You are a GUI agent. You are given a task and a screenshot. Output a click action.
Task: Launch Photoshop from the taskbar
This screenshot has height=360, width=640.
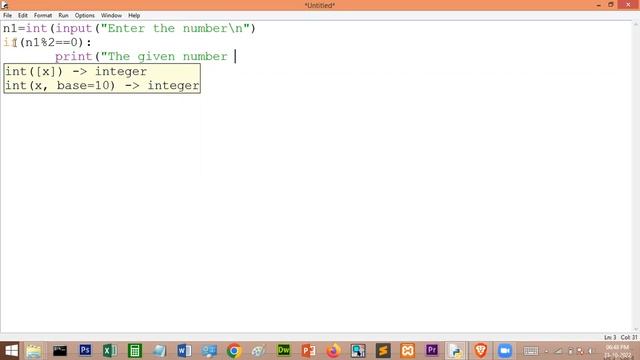(85, 350)
